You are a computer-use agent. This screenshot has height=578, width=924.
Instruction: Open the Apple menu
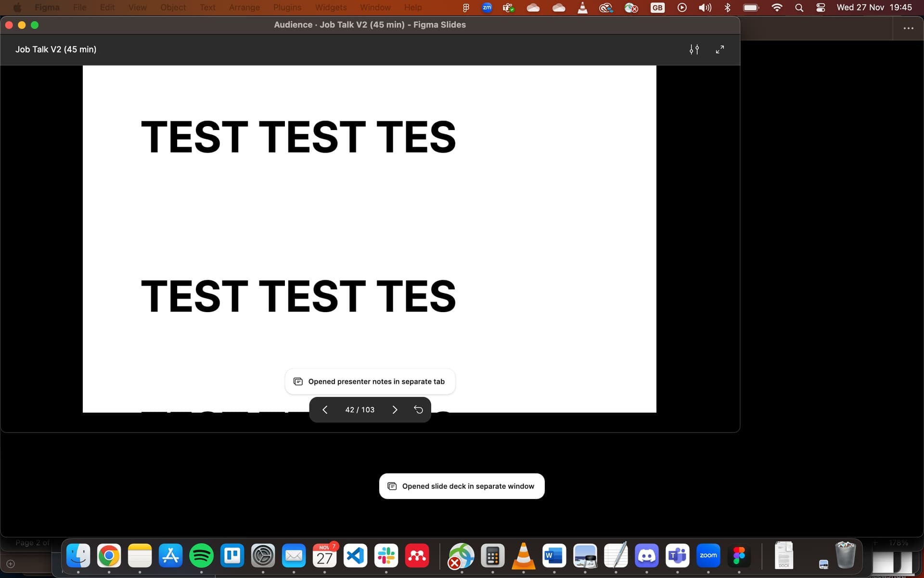[17, 7]
